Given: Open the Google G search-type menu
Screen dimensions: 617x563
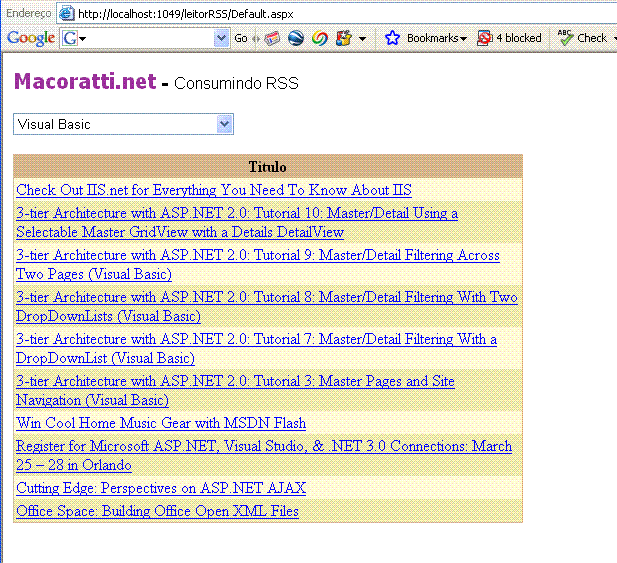Looking at the screenshot, I should tap(74, 39).
